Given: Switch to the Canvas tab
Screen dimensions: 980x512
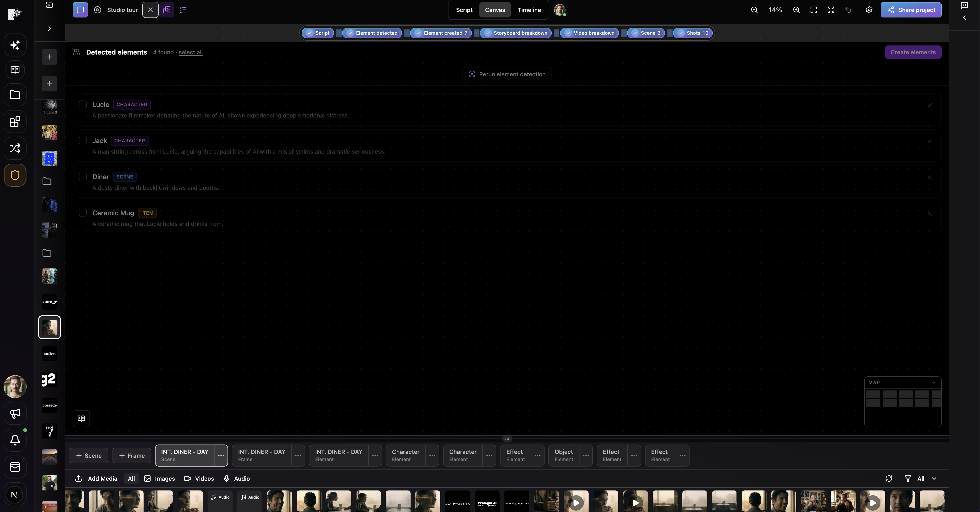Looking at the screenshot, I should click(x=495, y=10).
